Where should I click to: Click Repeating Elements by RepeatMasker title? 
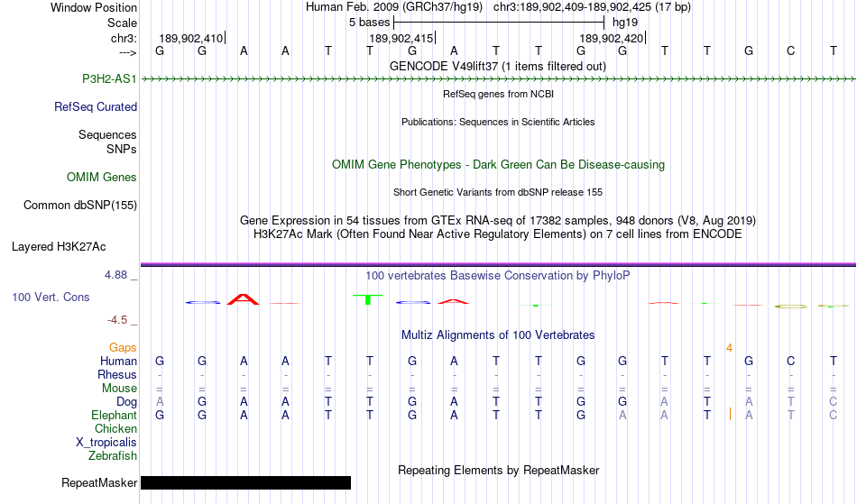(x=499, y=470)
